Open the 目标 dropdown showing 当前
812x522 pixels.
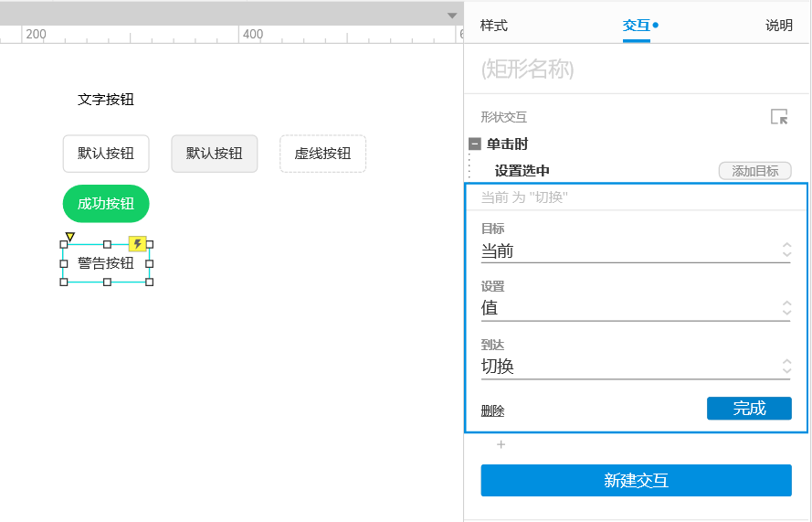pyautogui.click(x=636, y=251)
